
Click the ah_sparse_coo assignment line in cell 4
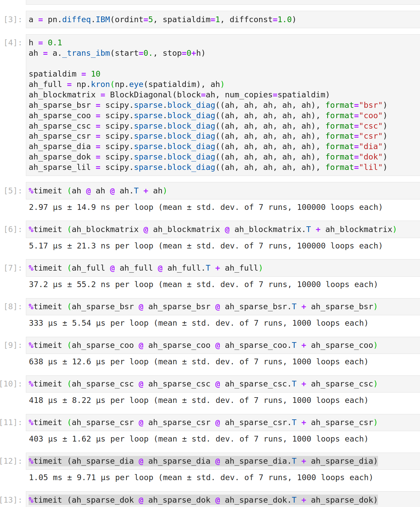tap(208, 116)
